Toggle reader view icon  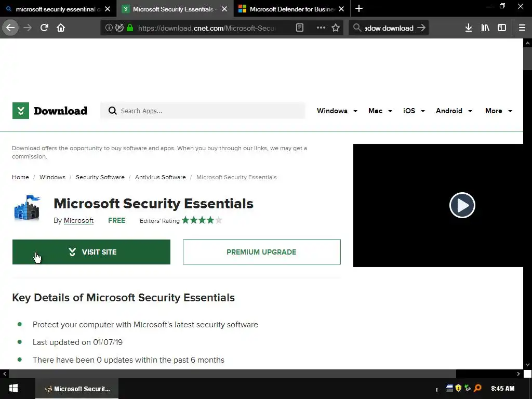coord(300,28)
